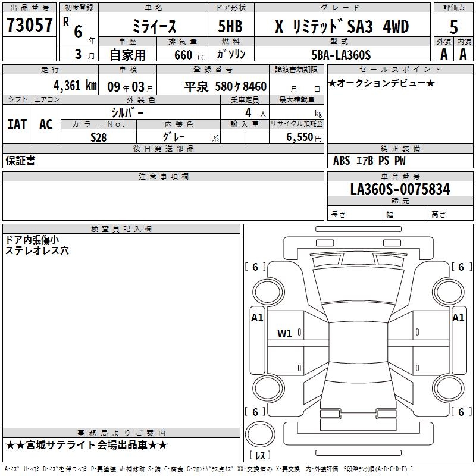
Task: Click the 幅 dimension field
Action: (x=406, y=214)
